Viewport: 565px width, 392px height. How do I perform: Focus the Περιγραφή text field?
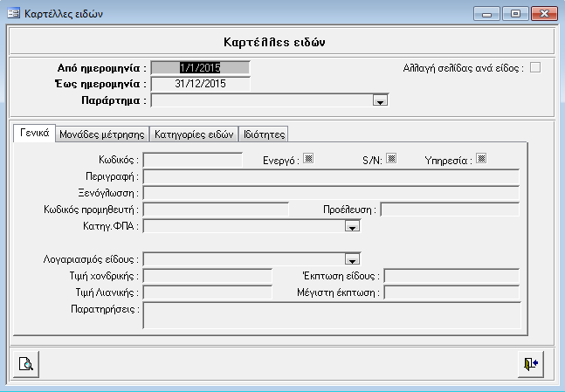pyautogui.click(x=331, y=176)
